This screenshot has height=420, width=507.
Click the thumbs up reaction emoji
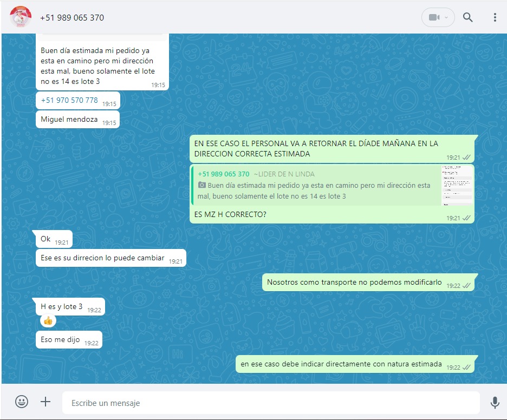click(48, 321)
